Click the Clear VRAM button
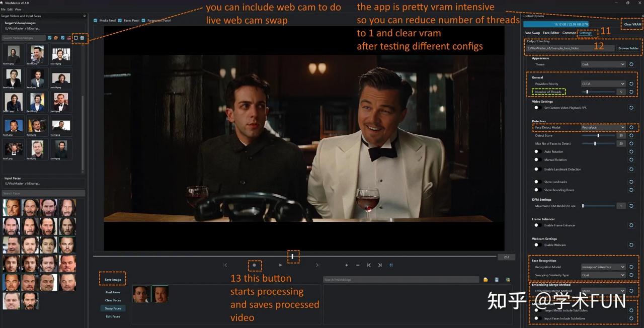This screenshot has width=644, height=328. click(632, 24)
